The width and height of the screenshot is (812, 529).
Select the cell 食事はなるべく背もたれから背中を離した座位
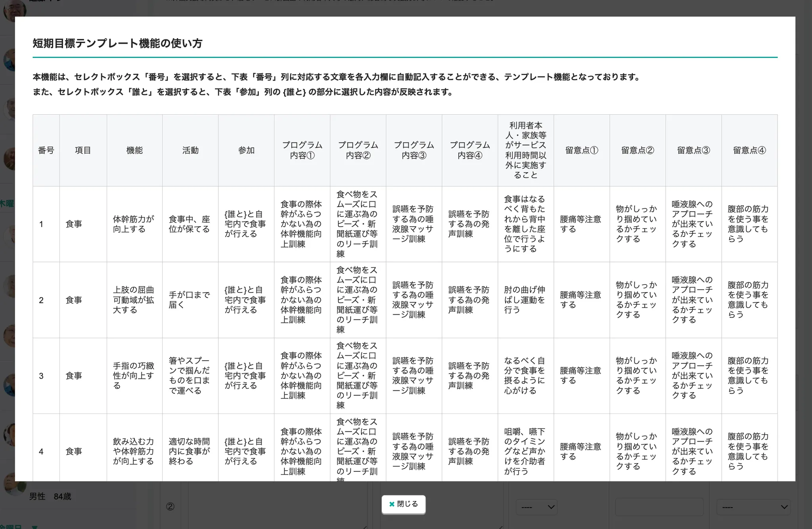pos(526,224)
